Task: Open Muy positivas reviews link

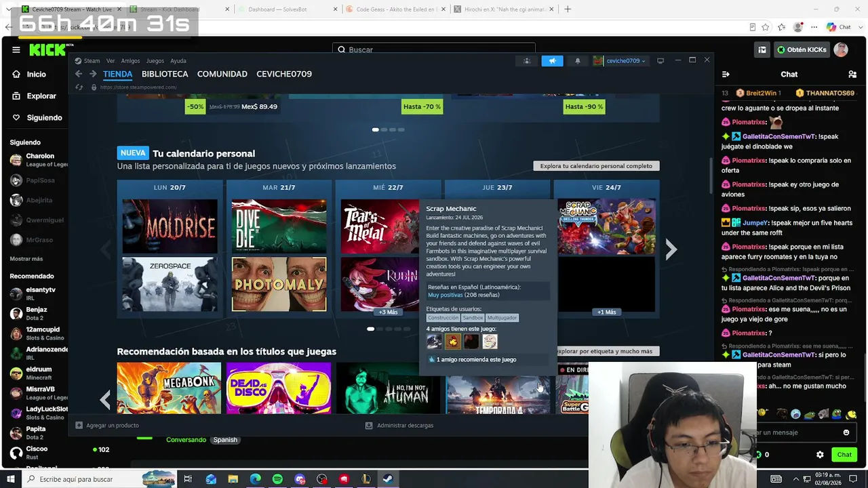Action: click(445, 296)
